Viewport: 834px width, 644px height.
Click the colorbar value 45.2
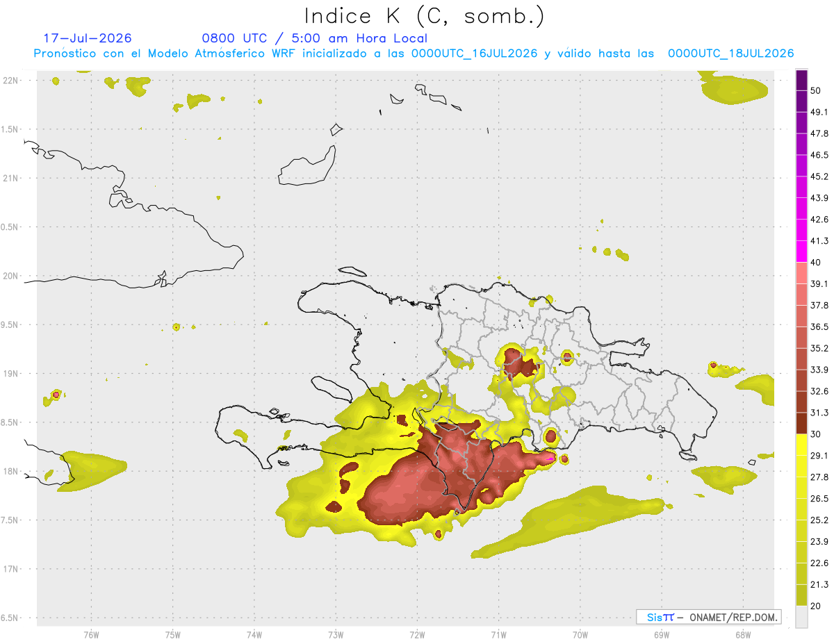click(x=819, y=176)
